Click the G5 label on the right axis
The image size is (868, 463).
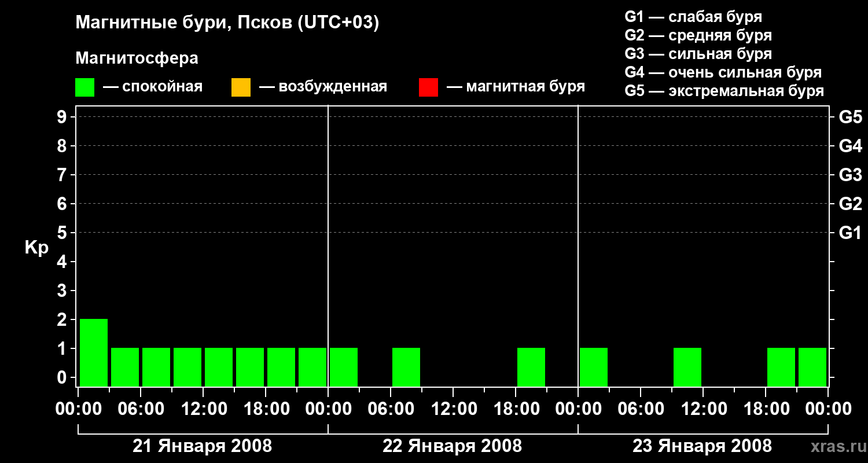pos(851,117)
